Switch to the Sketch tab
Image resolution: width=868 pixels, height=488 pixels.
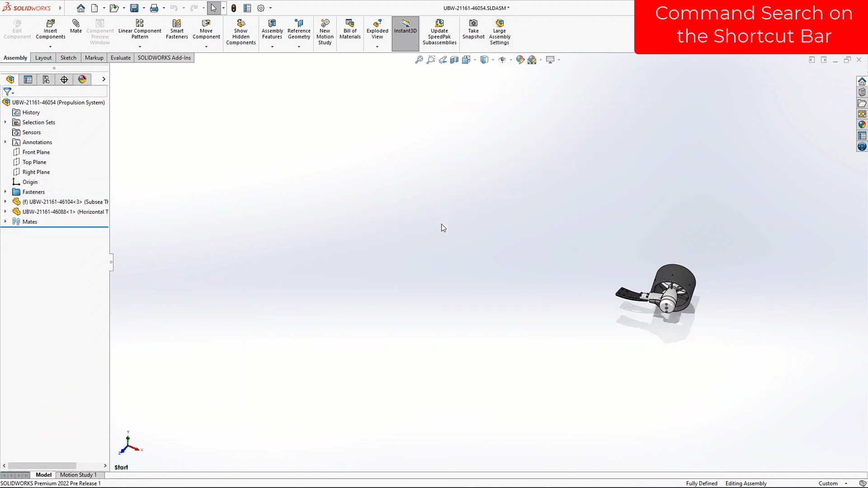[68, 58]
